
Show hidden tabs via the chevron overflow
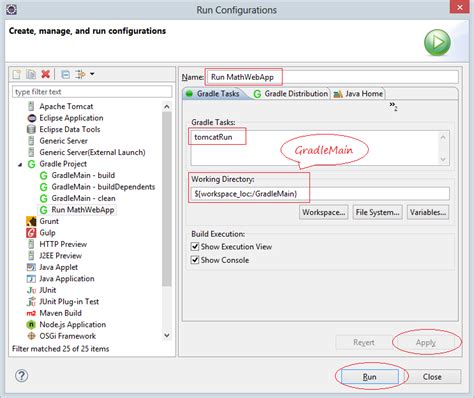pyautogui.click(x=393, y=106)
